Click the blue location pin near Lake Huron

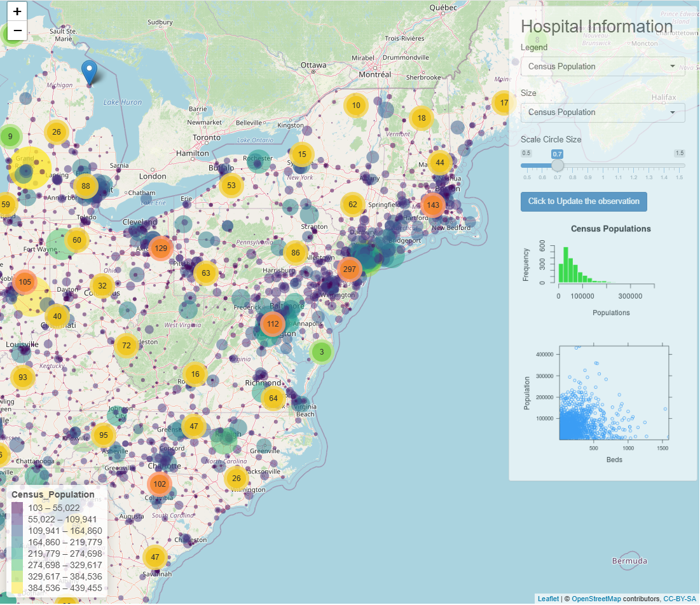pyautogui.click(x=89, y=73)
